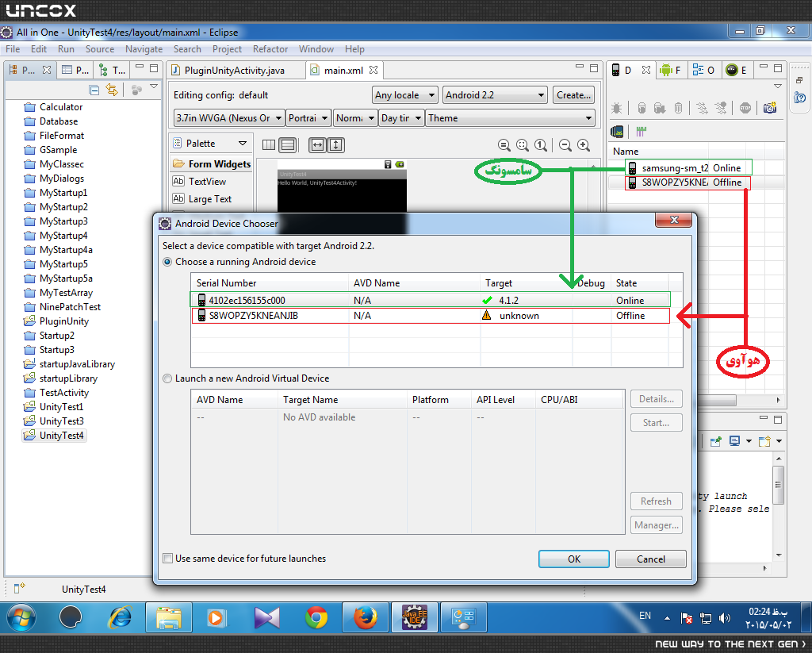Select the 4102ec156155c000 device row
This screenshot has width=812, height=653.
[x=431, y=300]
